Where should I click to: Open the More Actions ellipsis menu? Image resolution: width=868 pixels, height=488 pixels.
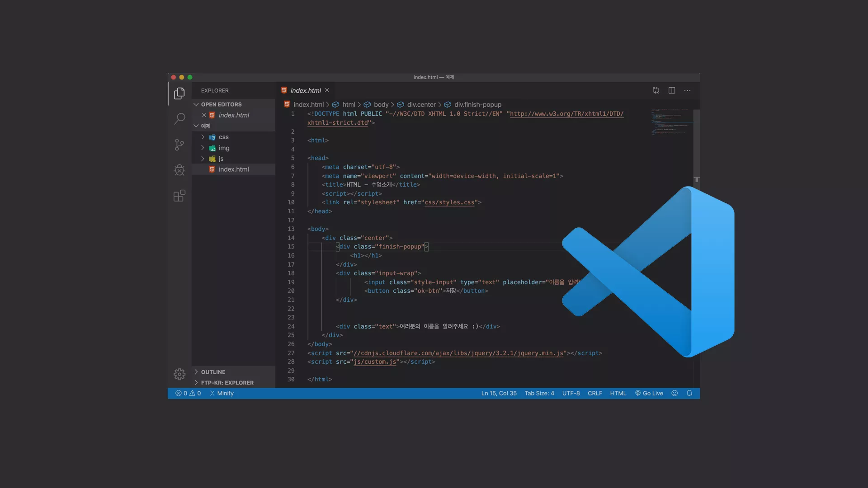tap(687, 90)
